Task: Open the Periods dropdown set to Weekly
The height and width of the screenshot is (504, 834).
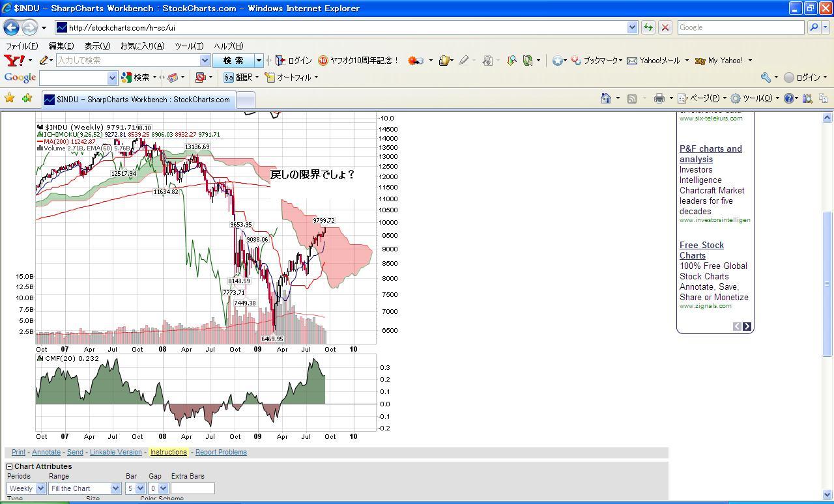Action: click(26, 488)
